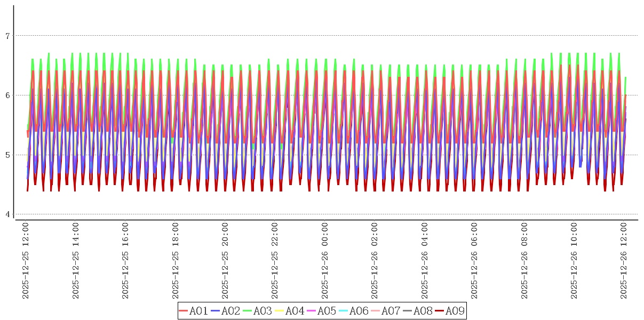Click the 2025-12-25 14:00 time tick label

click(x=75, y=261)
